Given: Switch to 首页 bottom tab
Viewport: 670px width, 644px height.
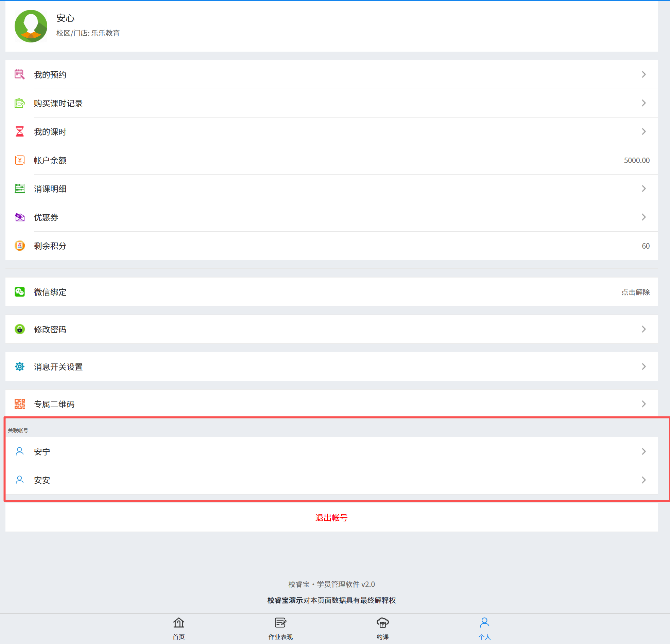Looking at the screenshot, I should pyautogui.click(x=178, y=628).
